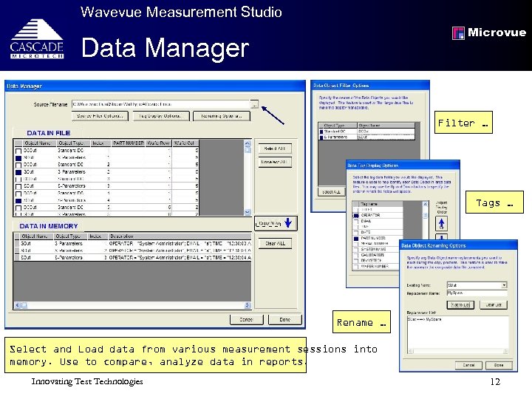Click the scroll-up arrow of Data In File list
This screenshot has width=532, height=399.
248,143
